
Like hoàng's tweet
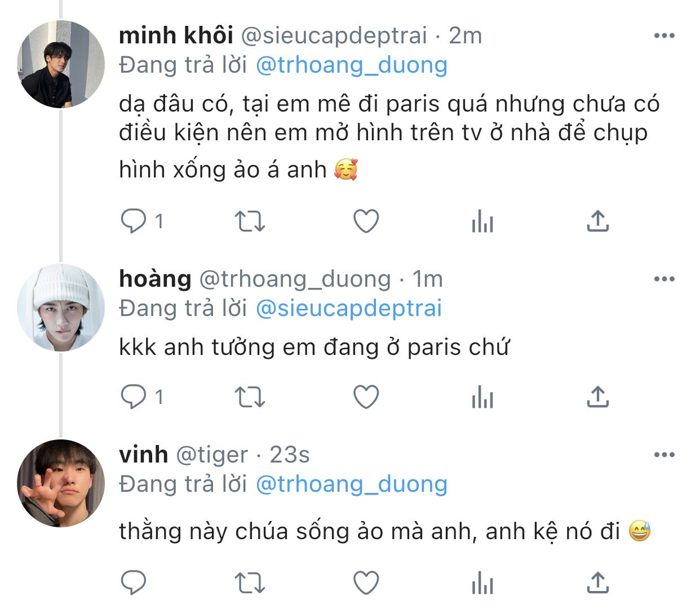(x=366, y=397)
